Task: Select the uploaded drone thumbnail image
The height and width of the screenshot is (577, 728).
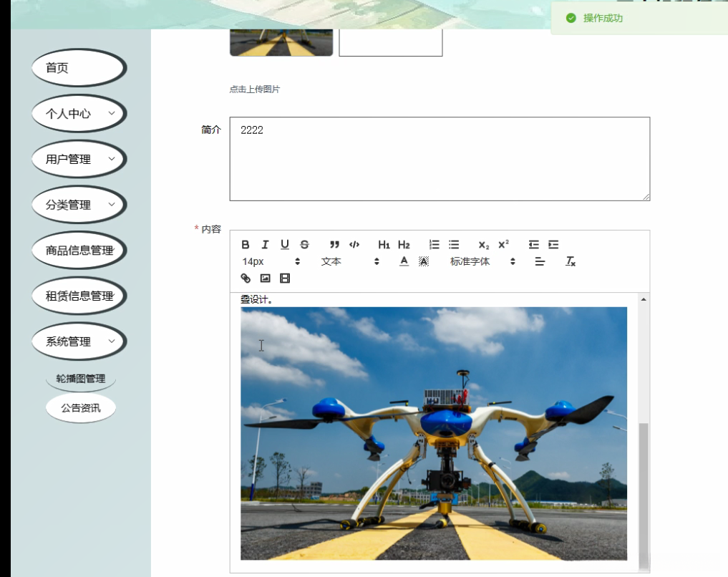Action: tap(281, 42)
